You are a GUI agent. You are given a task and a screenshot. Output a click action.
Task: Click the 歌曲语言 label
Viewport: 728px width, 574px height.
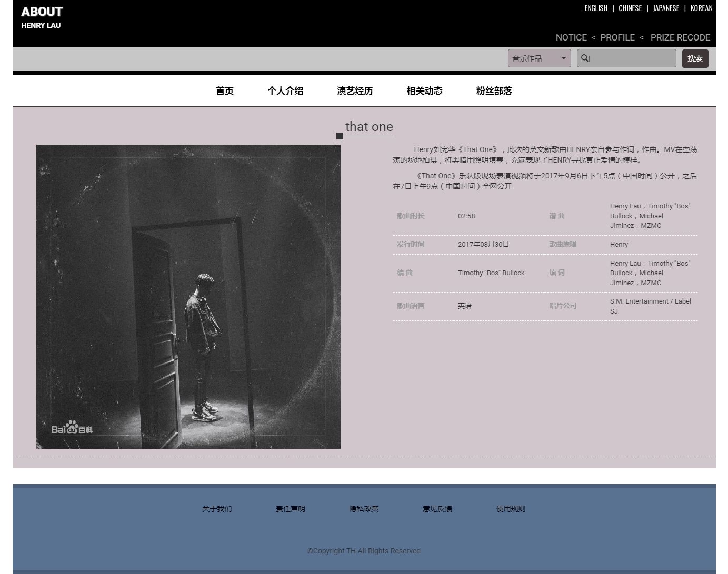(411, 306)
